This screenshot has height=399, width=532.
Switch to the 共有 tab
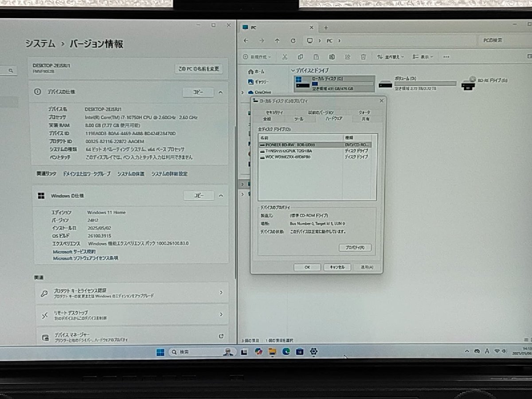[x=365, y=119]
